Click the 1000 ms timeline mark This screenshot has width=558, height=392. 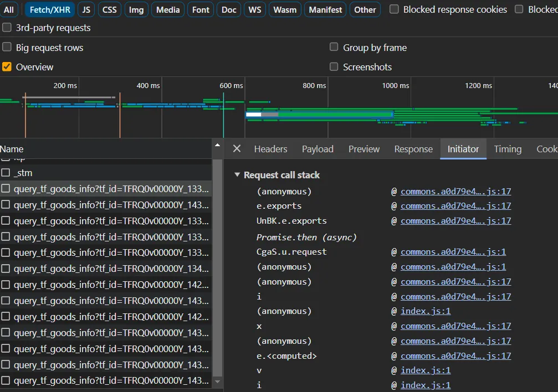click(396, 85)
